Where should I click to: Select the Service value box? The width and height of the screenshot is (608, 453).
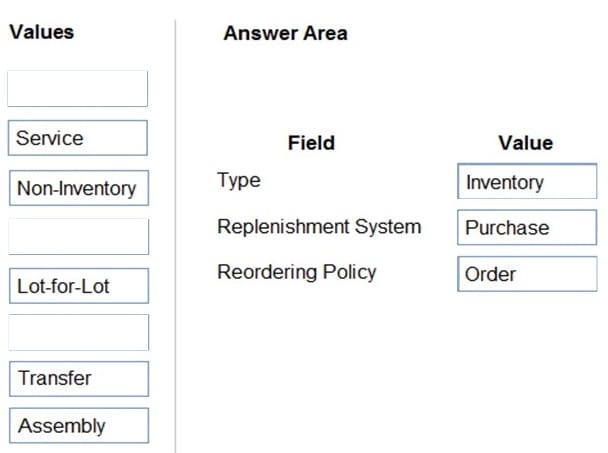[77, 138]
